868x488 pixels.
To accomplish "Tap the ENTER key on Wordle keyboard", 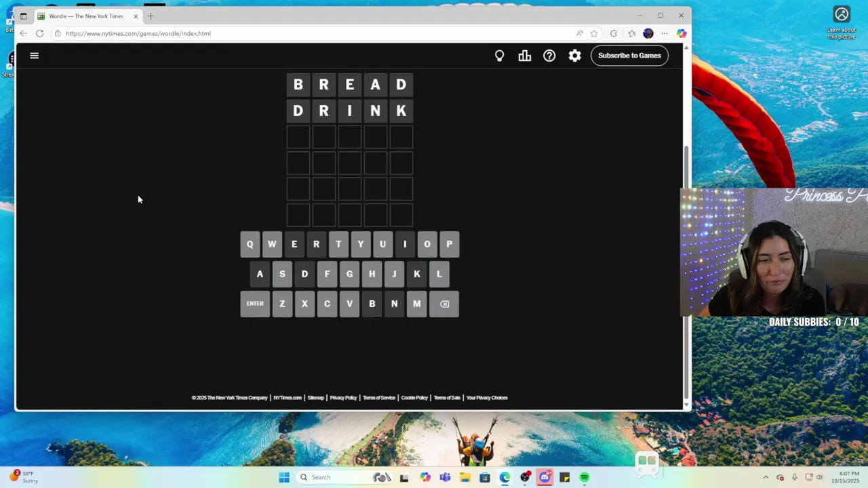I will (x=255, y=304).
